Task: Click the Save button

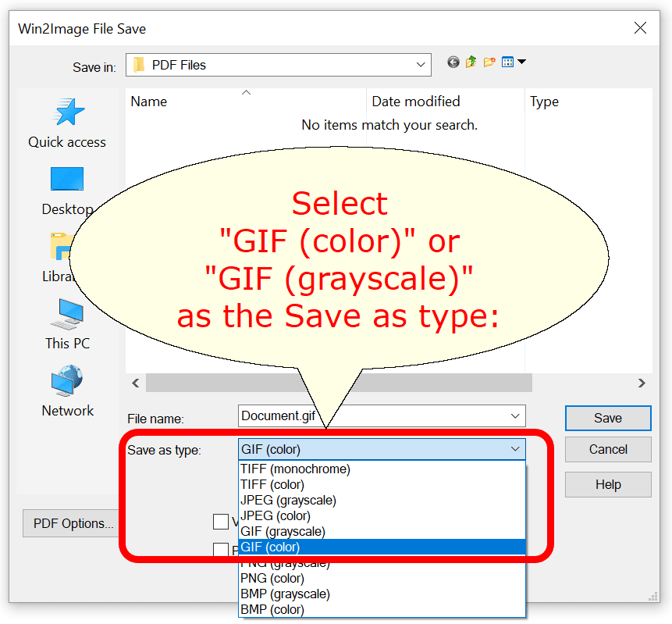Action: click(x=607, y=418)
